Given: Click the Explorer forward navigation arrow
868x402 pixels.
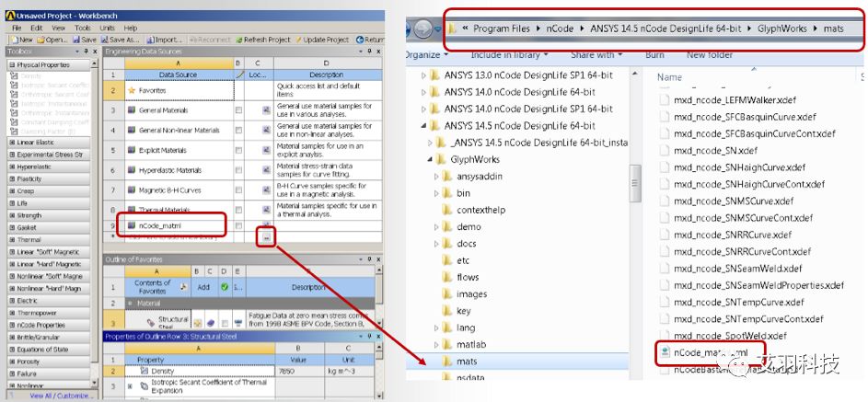Looking at the screenshot, I should 423,29.
